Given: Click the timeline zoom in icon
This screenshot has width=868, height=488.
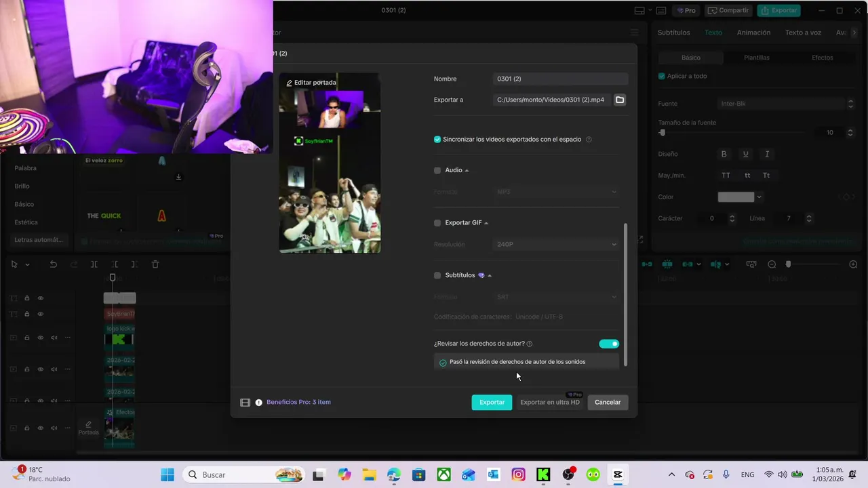Looking at the screenshot, I should pyautogui.click(x=853, y=264).
